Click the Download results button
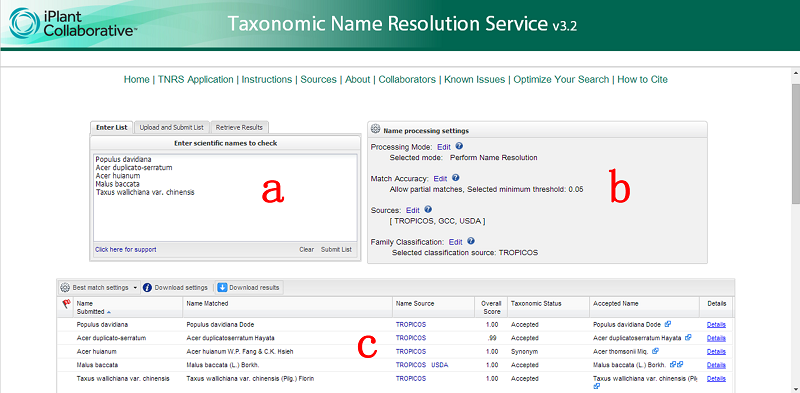 (249, 287)
